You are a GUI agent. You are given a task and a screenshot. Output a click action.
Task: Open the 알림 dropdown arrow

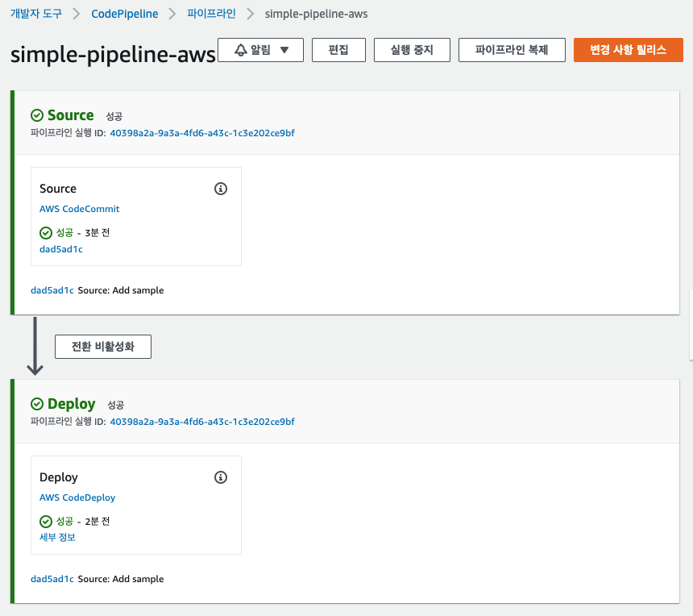click(284, 50)
